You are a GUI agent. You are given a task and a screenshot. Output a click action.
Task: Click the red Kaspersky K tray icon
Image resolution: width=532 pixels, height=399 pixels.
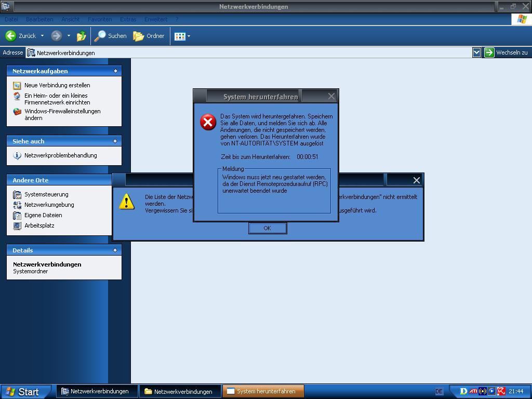(x=501, y=391)
